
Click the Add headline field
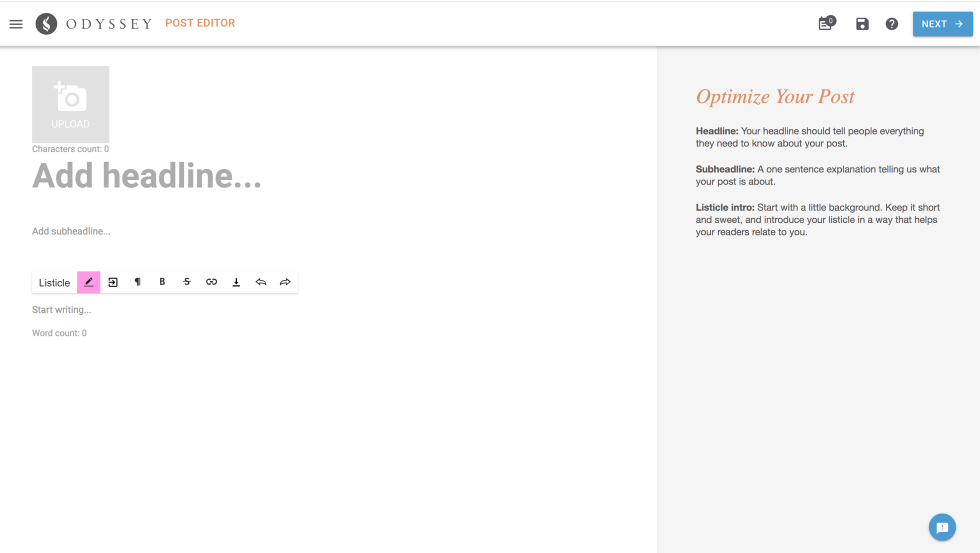(147, 176)
